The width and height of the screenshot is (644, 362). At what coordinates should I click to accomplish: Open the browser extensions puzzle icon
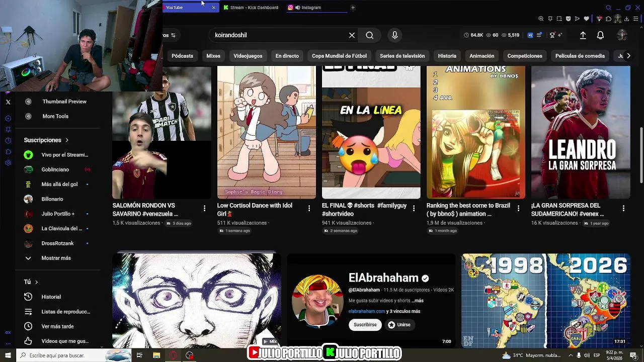coord(608,19)
